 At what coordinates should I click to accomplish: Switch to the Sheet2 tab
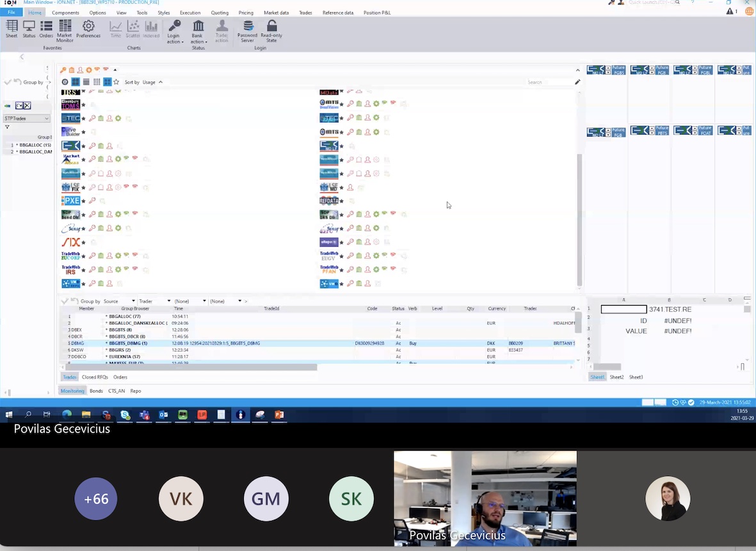[616, 377]
